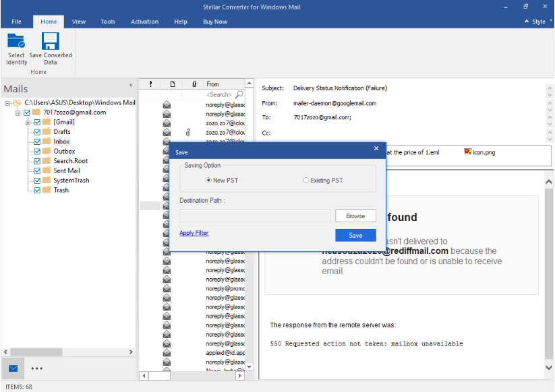This screenshot has height=392, width=555.
Task: Click the icon.png attachment name
Action: (484, 152)
